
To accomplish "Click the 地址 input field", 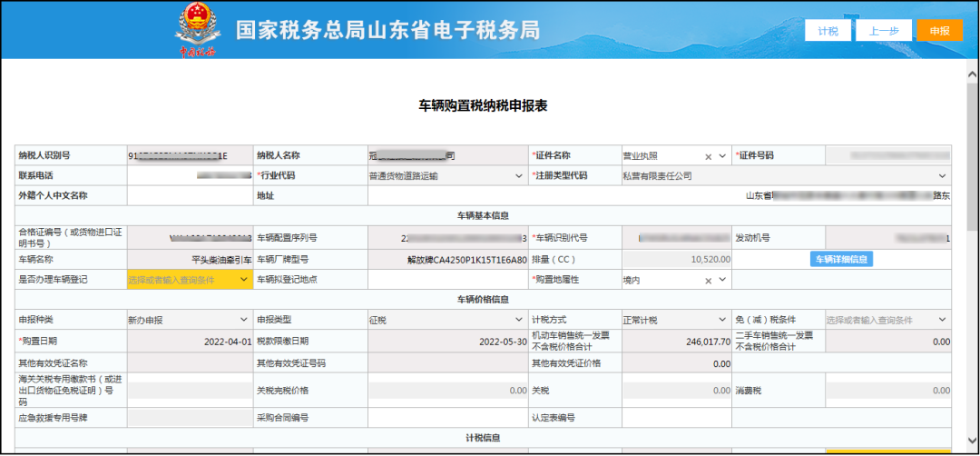I will click(x=660, y=196).
